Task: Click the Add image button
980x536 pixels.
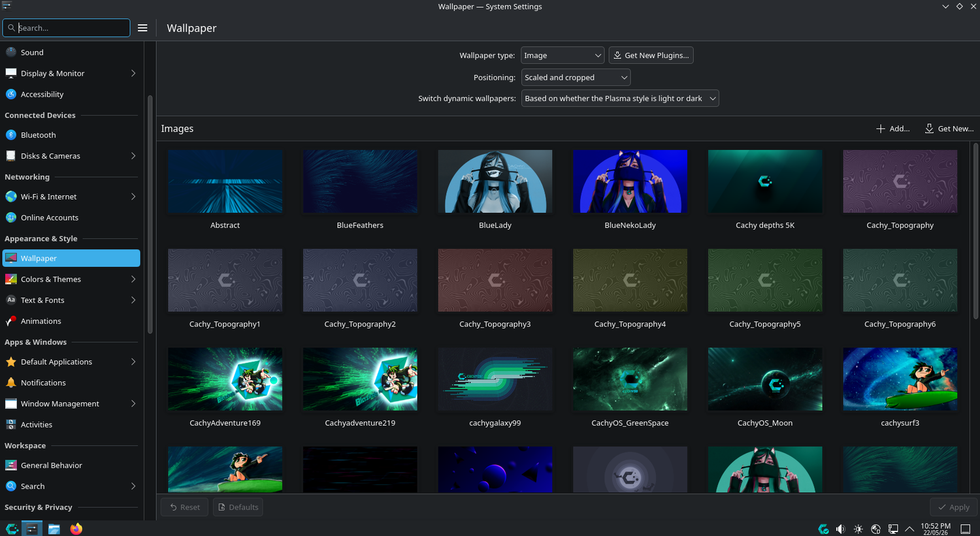Action: [x=892, y=129]
